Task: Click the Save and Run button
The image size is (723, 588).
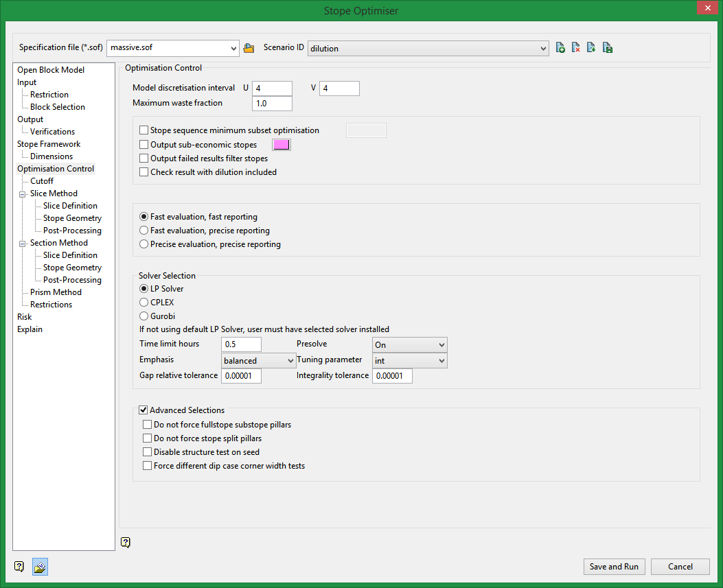Action: (614, 567)
